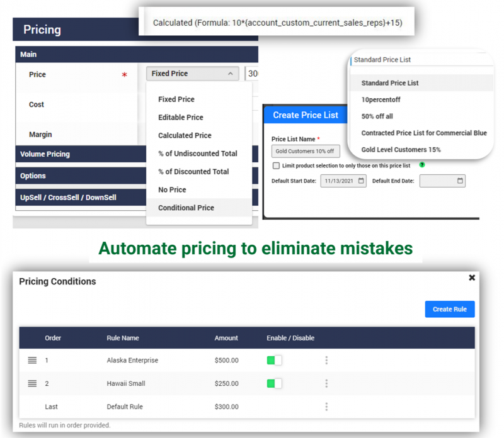Disable the Alaska Enterprise rule toggle

pyautogui.click(x=273, y=360)
